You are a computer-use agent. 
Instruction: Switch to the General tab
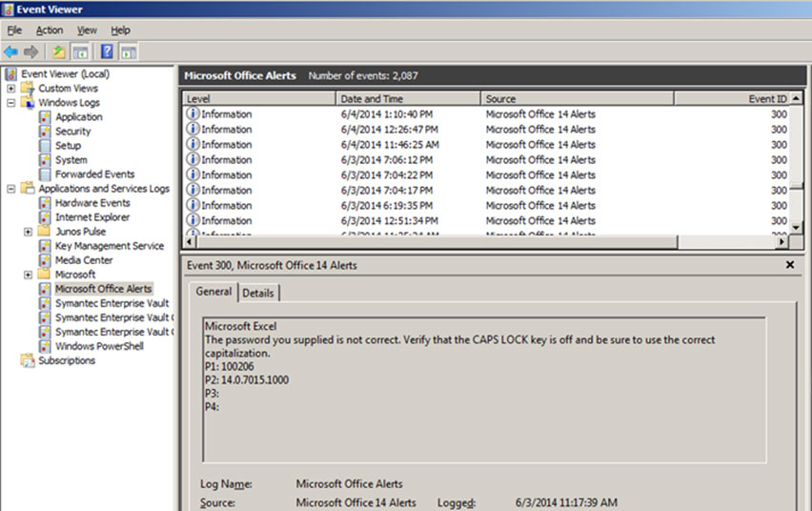coord(213,292)
